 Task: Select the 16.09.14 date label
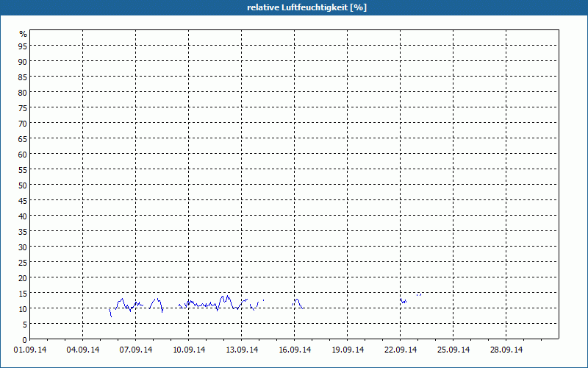click(x=294, y=350)
